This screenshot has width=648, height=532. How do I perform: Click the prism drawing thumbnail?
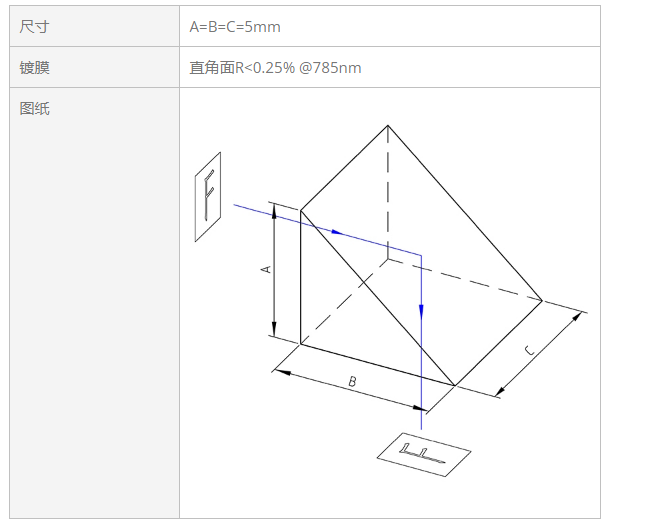(x=390, y=301)
